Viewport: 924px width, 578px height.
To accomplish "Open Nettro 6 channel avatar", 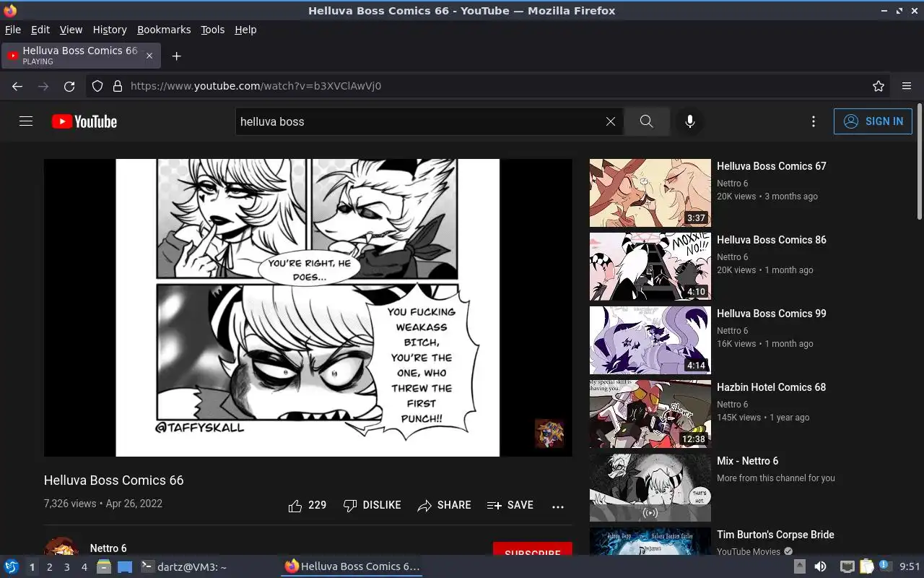I will click(61, 547).
